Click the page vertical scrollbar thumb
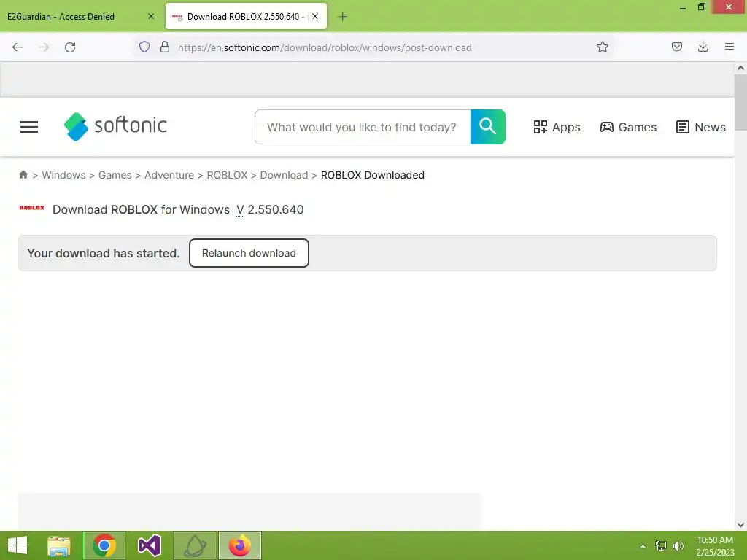The height and width of the screenshot is (560, 747). 740,102
